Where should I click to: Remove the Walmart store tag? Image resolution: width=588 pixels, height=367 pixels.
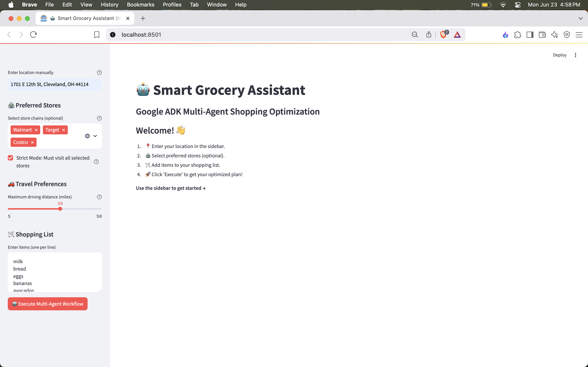[36, 130]
